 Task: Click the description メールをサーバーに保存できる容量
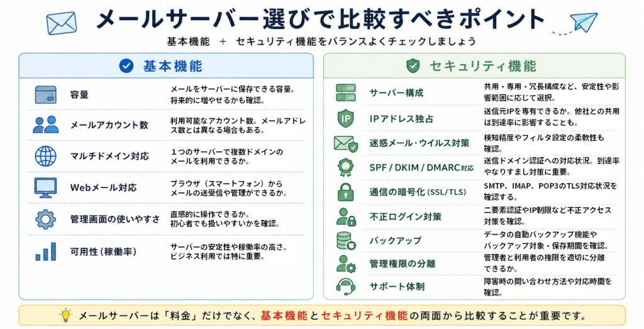pyautogui.click(x=233, y=89)
